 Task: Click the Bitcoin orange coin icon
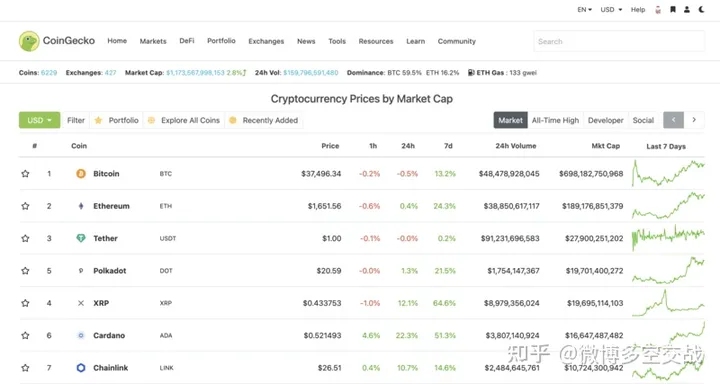(x=81, y=174)
